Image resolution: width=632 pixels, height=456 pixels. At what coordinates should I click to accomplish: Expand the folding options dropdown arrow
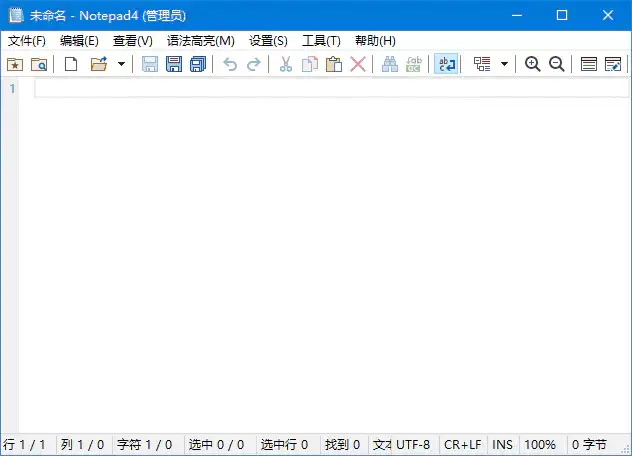point(504,64)
